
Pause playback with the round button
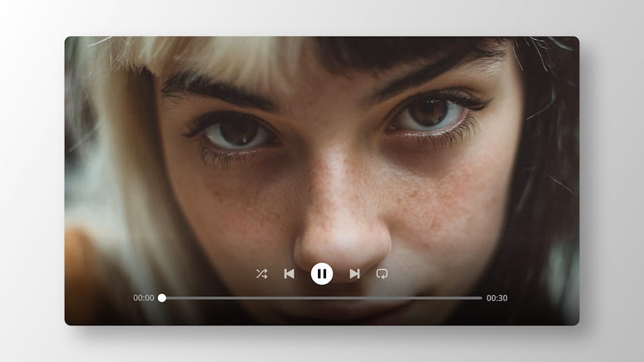pos(322,274)
